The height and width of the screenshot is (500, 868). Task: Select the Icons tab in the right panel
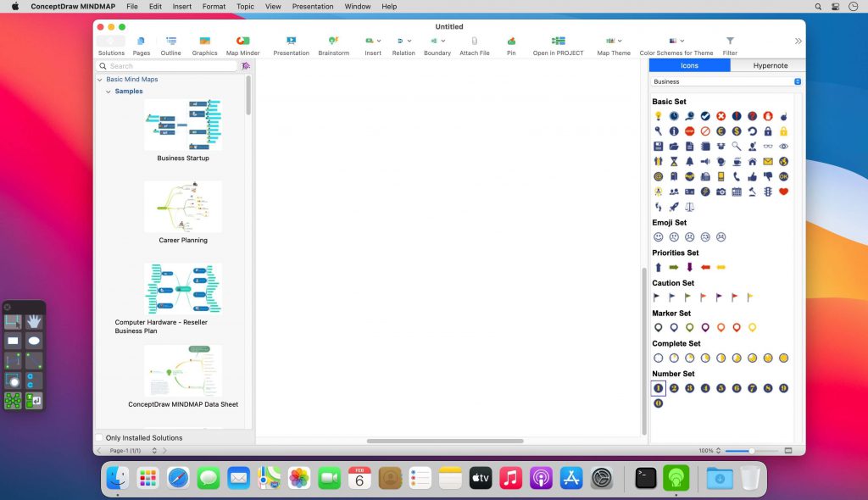coord(689,65)
